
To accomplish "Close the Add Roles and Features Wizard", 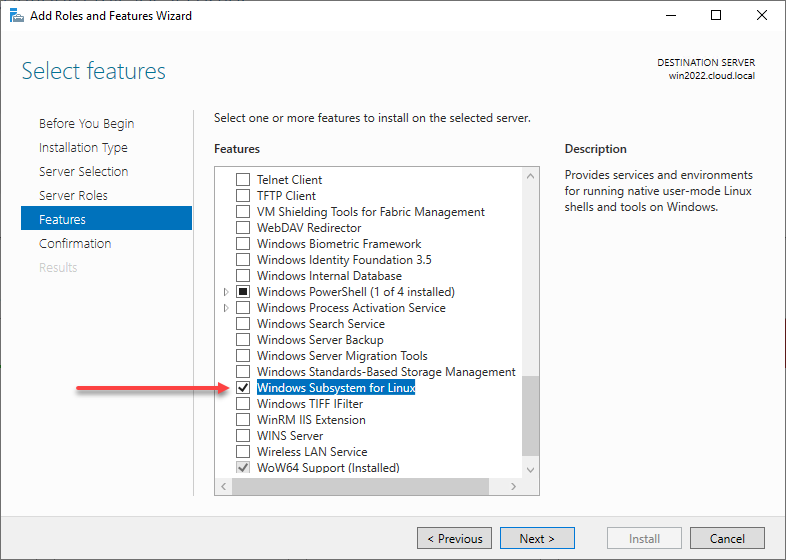I will [761, 16].
